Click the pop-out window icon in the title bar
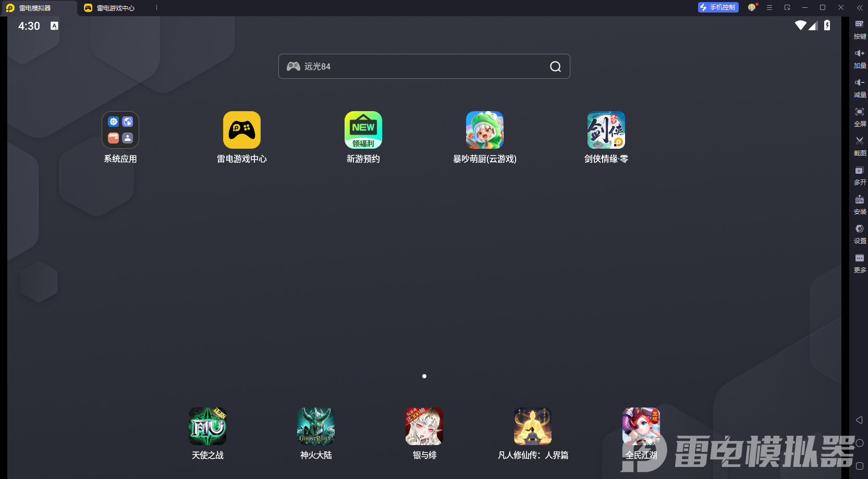 [x=787, y=8]
